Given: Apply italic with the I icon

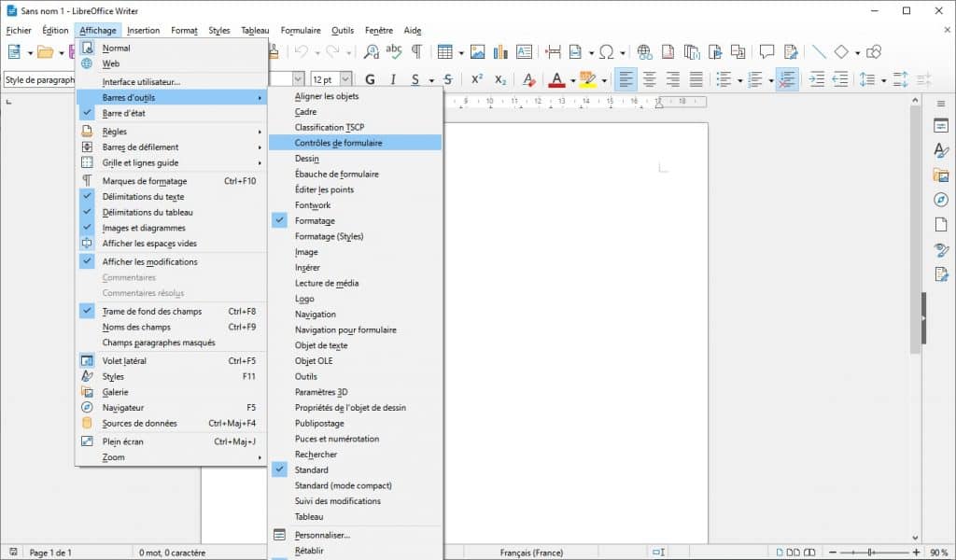Looking at the screenshot, I should (x=393, y=79).
